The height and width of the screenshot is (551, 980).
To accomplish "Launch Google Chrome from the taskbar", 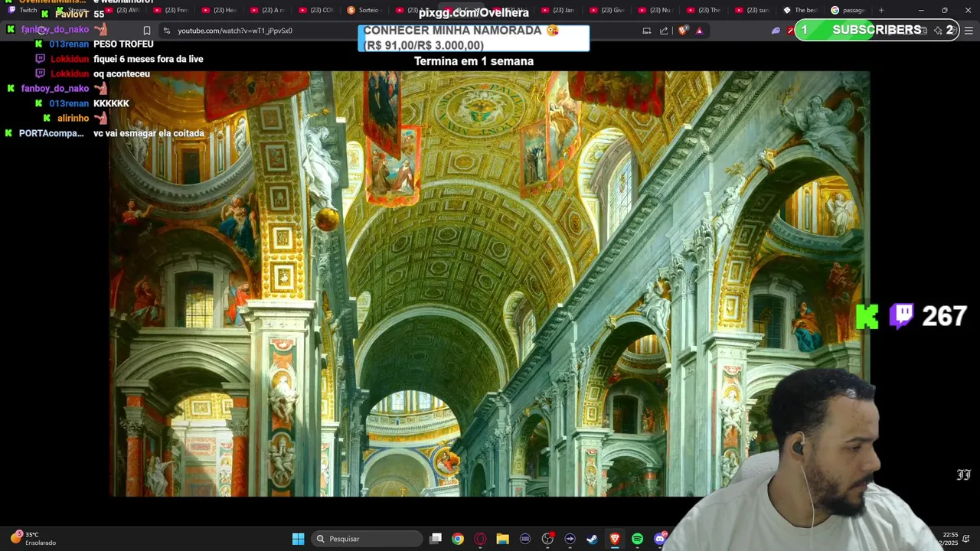I will pyautogui.click(x=458, y=539).
